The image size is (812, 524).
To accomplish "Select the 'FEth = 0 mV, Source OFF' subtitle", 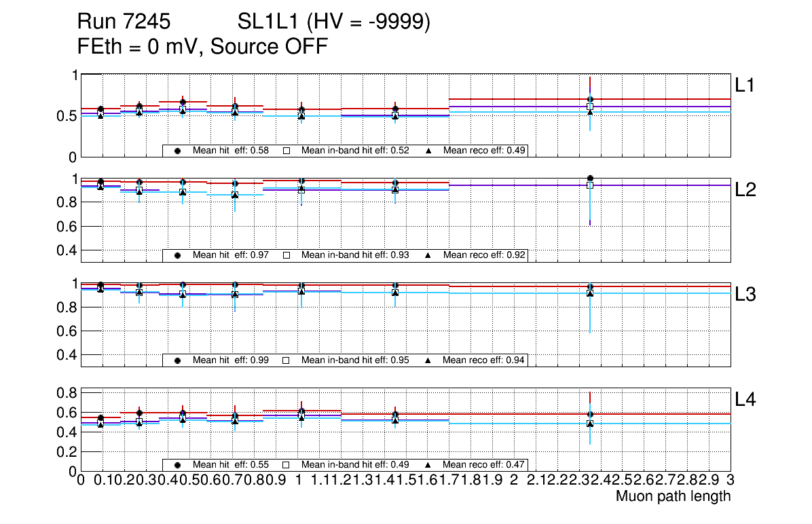I will tap(203, 47).
